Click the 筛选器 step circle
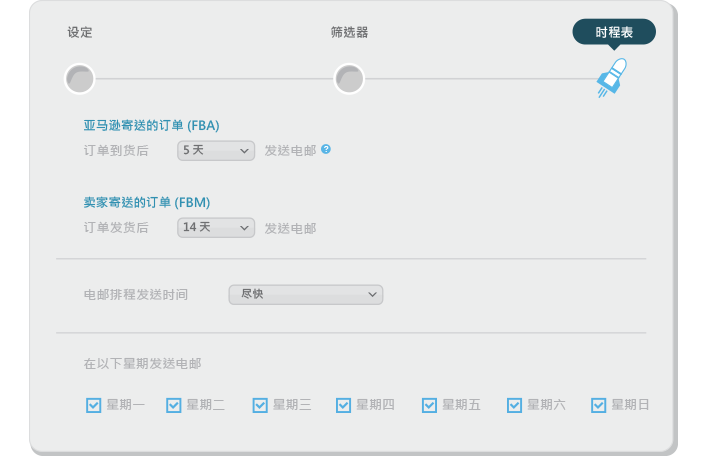This screenshot has width=702, height=456. click(349, 78)
